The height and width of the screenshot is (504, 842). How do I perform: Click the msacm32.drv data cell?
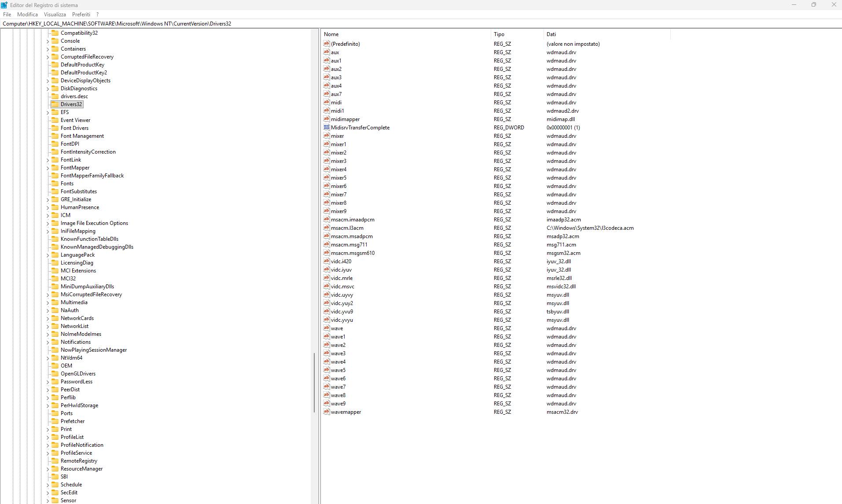[562, 412]
